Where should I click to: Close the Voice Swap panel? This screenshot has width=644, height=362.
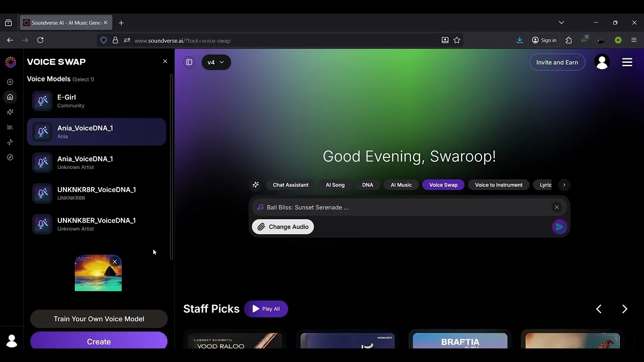165,61
